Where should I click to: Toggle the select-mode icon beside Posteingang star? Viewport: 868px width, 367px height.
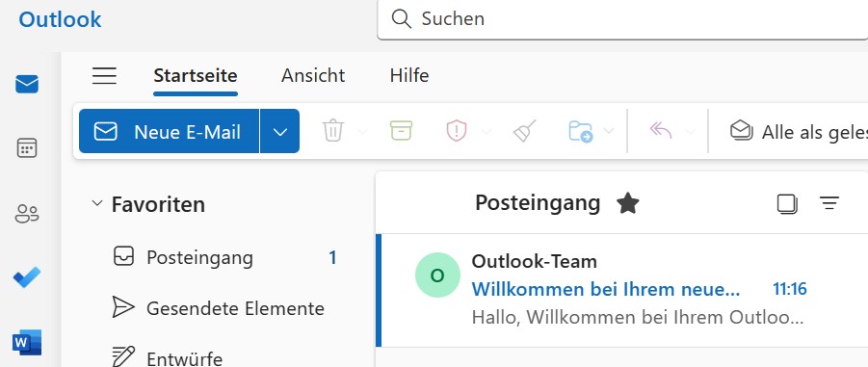pos(787,203)
